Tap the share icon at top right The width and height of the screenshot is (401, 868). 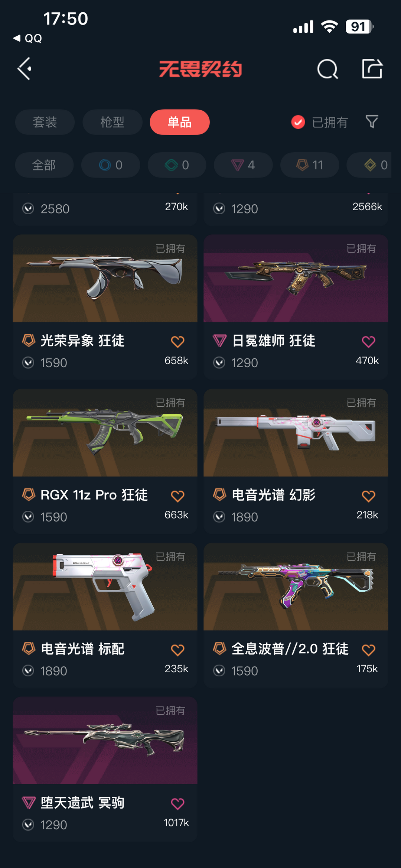(x=372, y=69)
